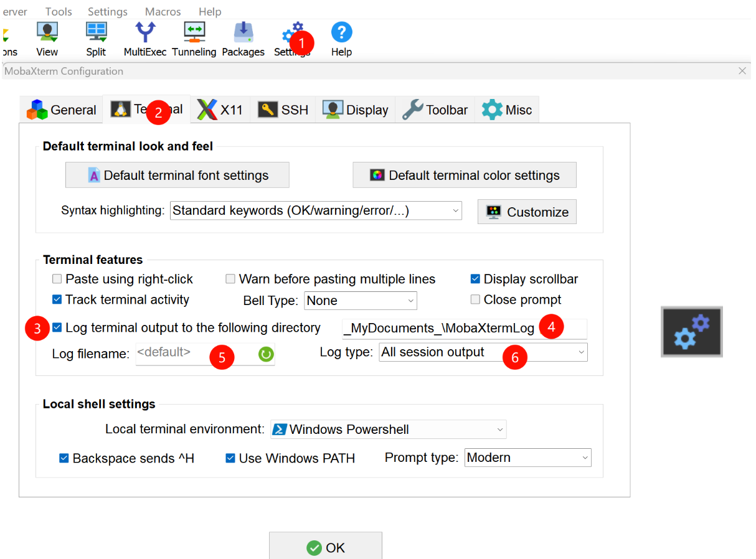Enable Warn before pasting multiple lines
Viewport: 756px width, 559px height.
(230, 279)
